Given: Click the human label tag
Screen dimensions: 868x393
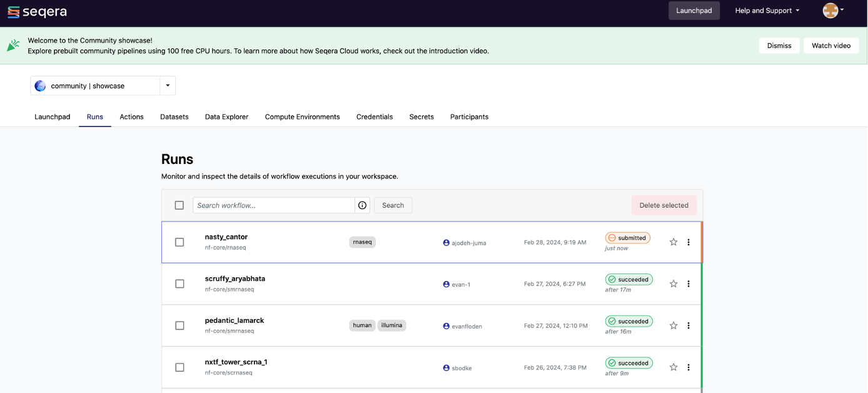Looking at the screenshot, I should click(x=362, y=325).
